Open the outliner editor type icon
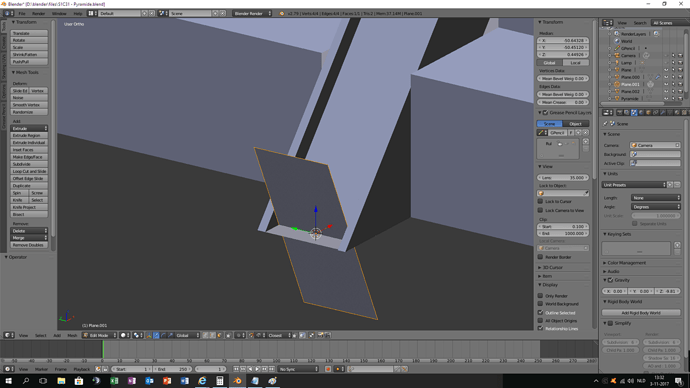The image size is (690, 388). [x=608, y=22]
